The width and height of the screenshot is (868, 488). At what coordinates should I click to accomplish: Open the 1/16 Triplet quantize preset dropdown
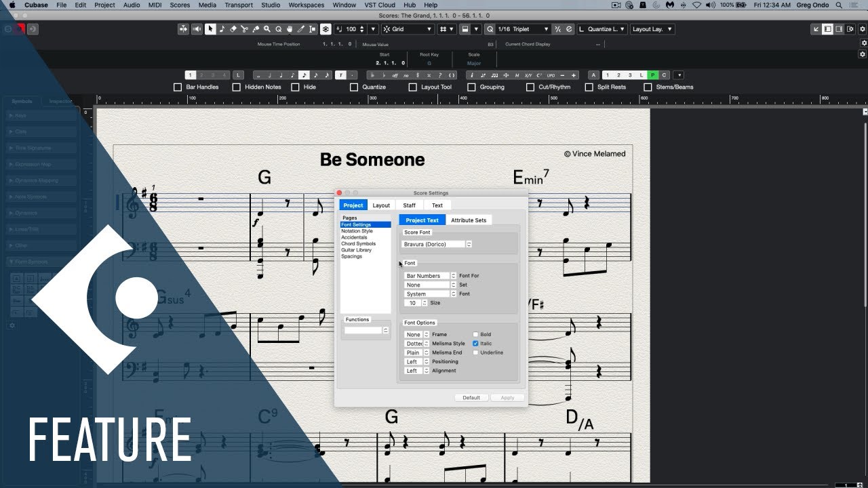[523, 29]
